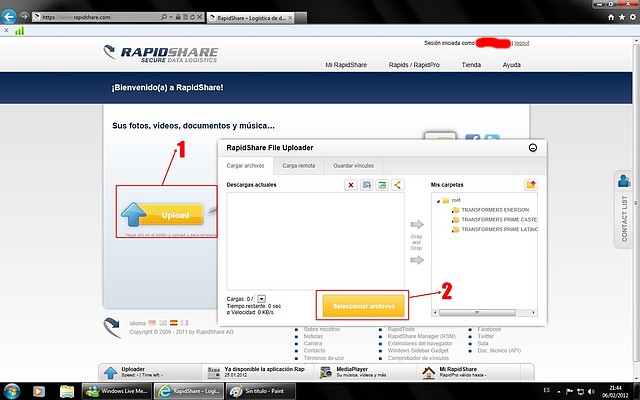
Task: Open the Windows Sidebar Gadget link
Action: click(418, 351)
